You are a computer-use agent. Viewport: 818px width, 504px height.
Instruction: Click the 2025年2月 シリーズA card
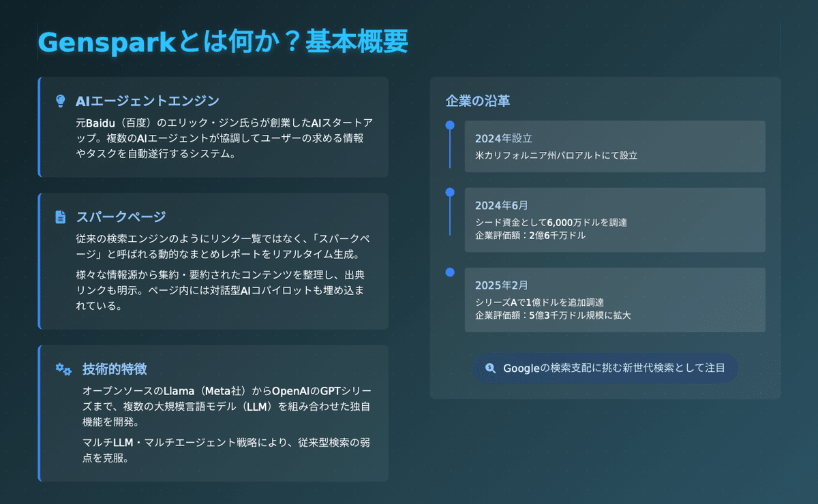tap(613, 300)
